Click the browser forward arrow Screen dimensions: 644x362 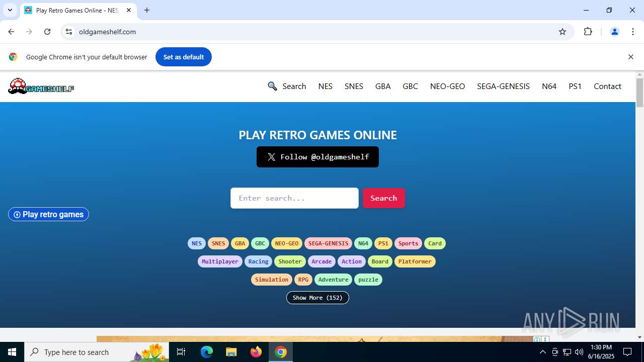pyautogui.click(x=29, y=32)
